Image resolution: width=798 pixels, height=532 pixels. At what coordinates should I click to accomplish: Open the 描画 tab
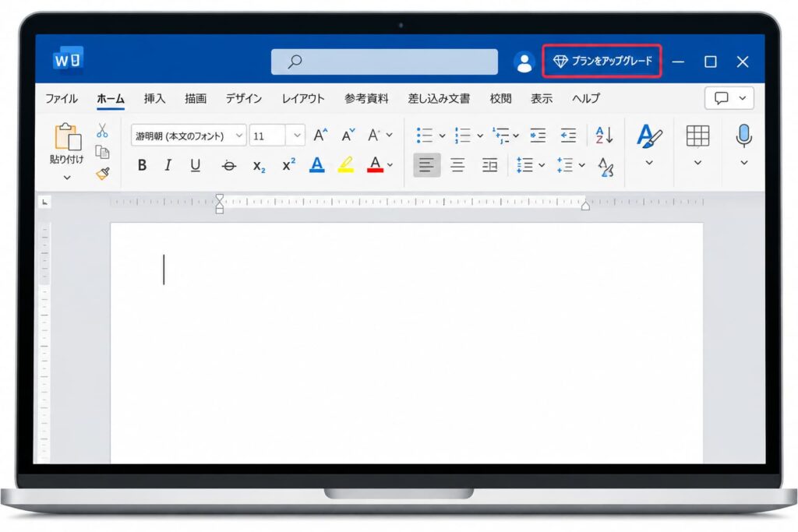[196, 98]
